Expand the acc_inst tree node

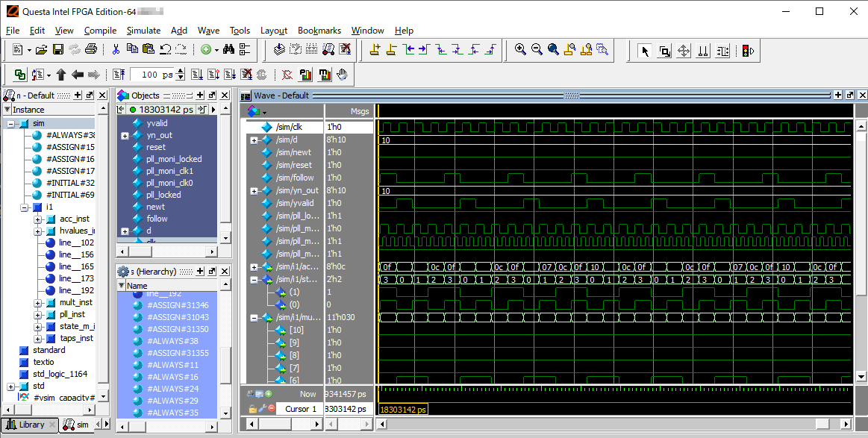click(38, 219)
